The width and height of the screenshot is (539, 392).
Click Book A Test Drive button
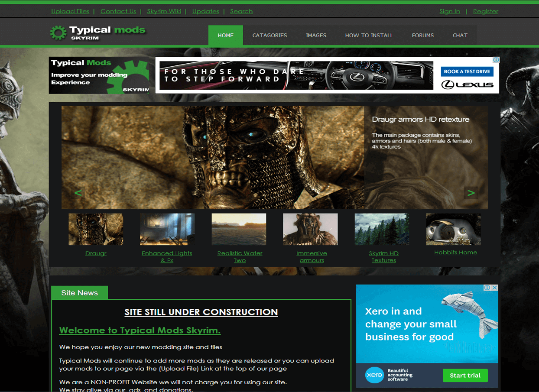[x=467, y=71]
